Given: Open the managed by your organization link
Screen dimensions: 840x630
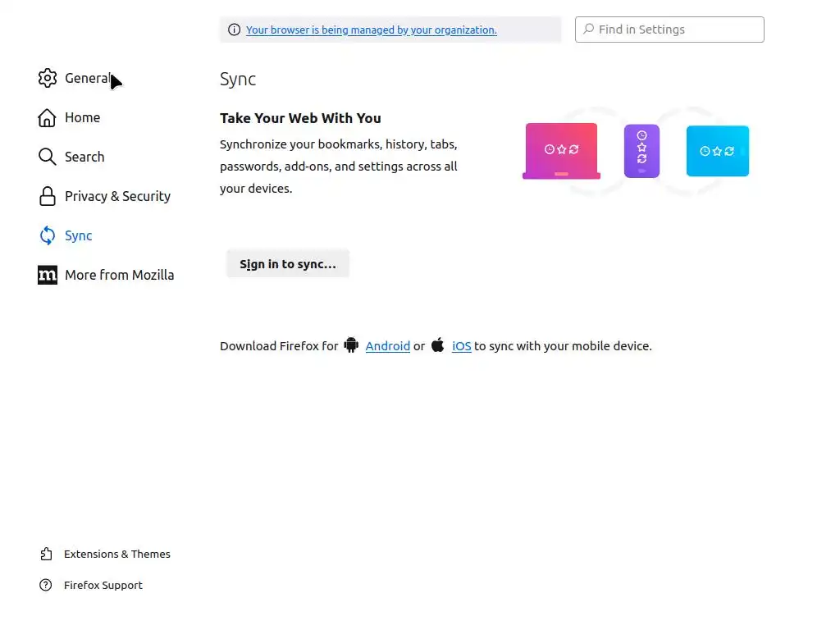Looking at the screenshot, I should point(372,30).
